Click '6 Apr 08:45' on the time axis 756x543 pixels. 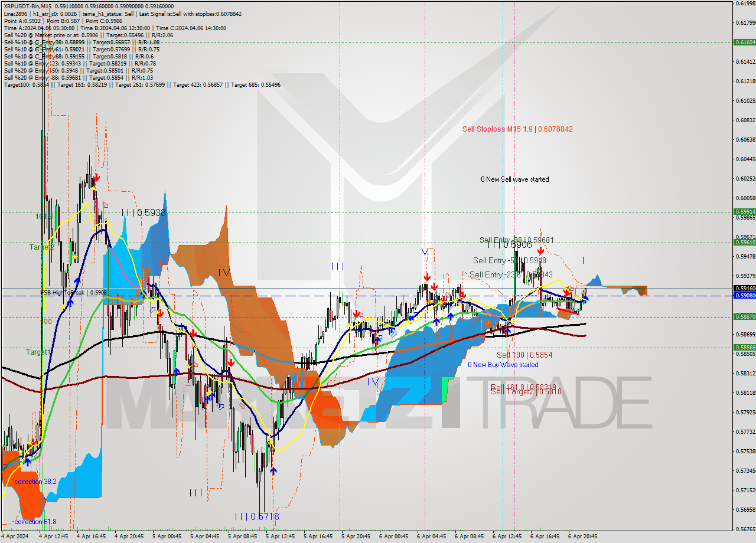coord(469,537)
